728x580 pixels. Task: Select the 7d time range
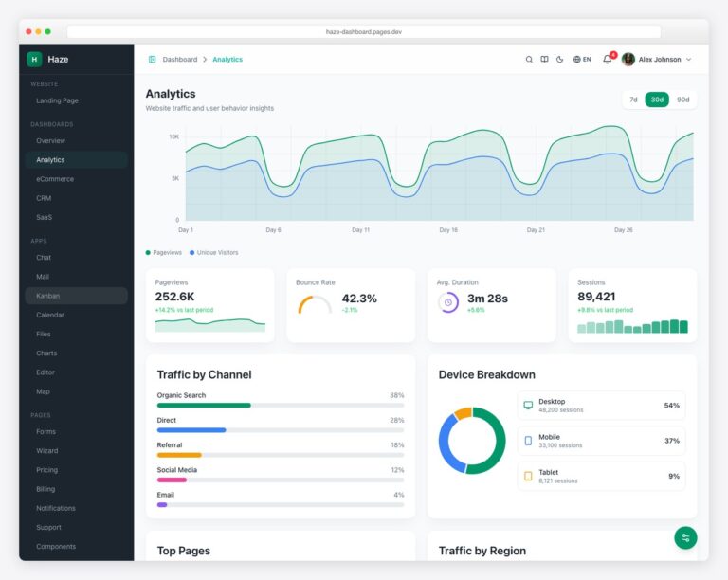633,100
